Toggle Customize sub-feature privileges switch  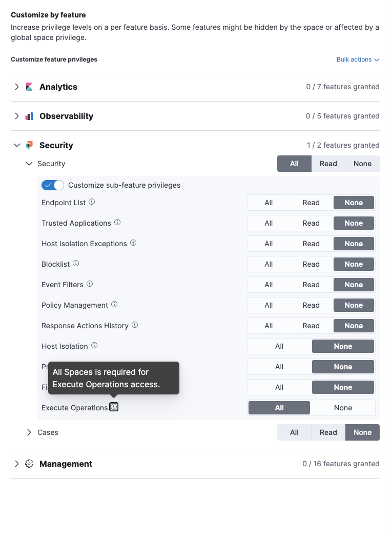tap(53, 185)
